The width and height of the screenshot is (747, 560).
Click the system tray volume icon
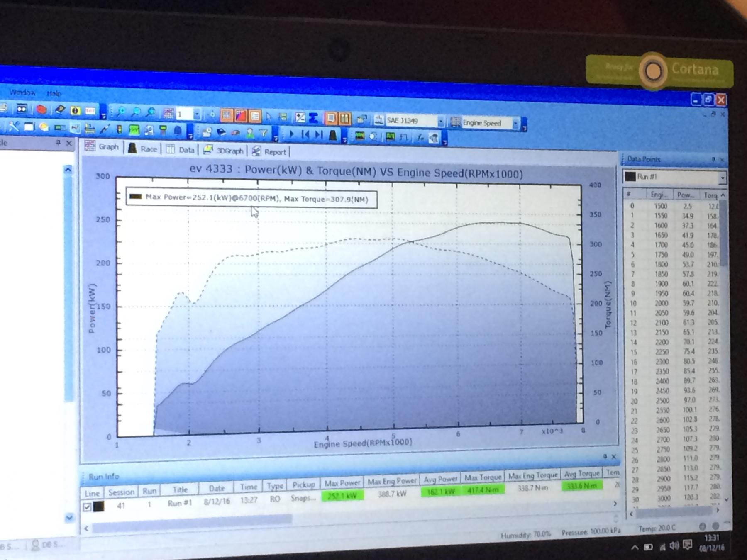pyautogui.click(x=675, y=546)
